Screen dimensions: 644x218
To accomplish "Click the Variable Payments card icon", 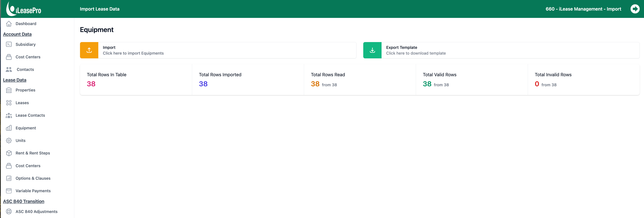I will point(9,191).
